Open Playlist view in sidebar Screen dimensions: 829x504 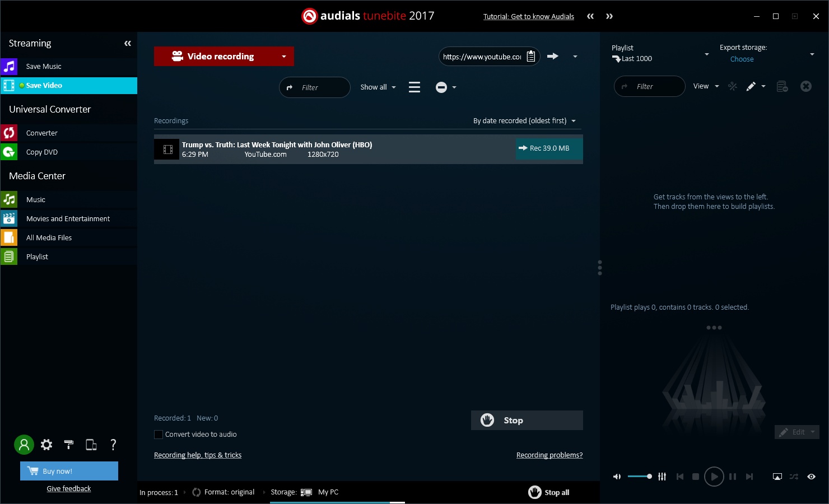click(68, 256)
